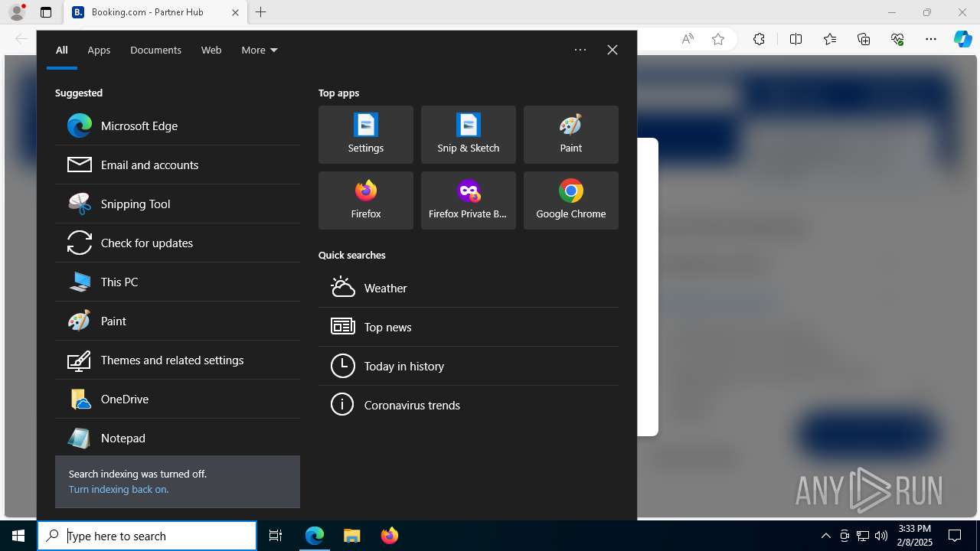The height and width of the screenshot is (551, 980).
Task: Switch to the Web search tab
Action: coord(211,50)
